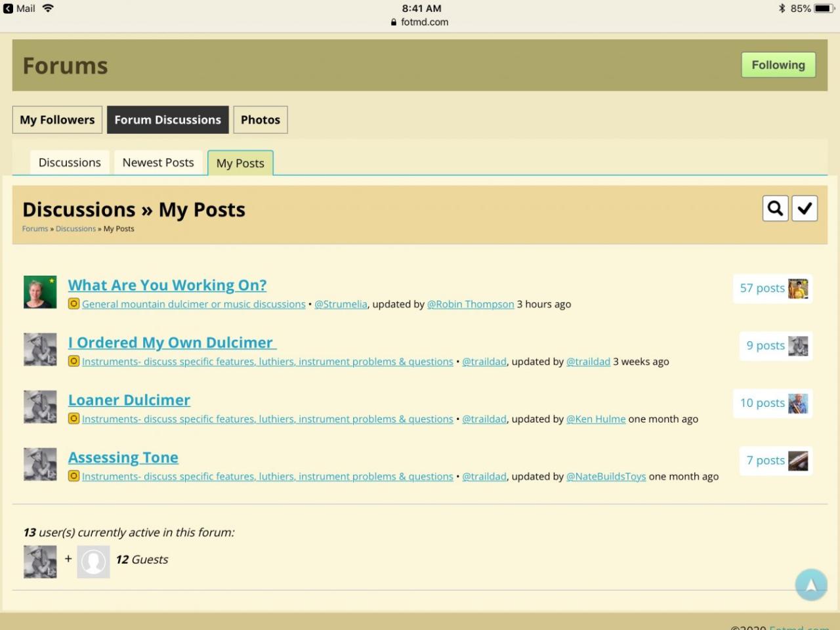
Task: Toggle the Following button
Action: tap(778, 65)
